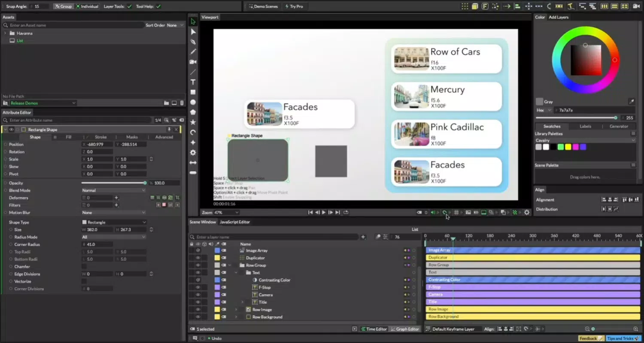Select the Rectangle shape tool
Screen dimensions: 644x343
pos(193,92)
